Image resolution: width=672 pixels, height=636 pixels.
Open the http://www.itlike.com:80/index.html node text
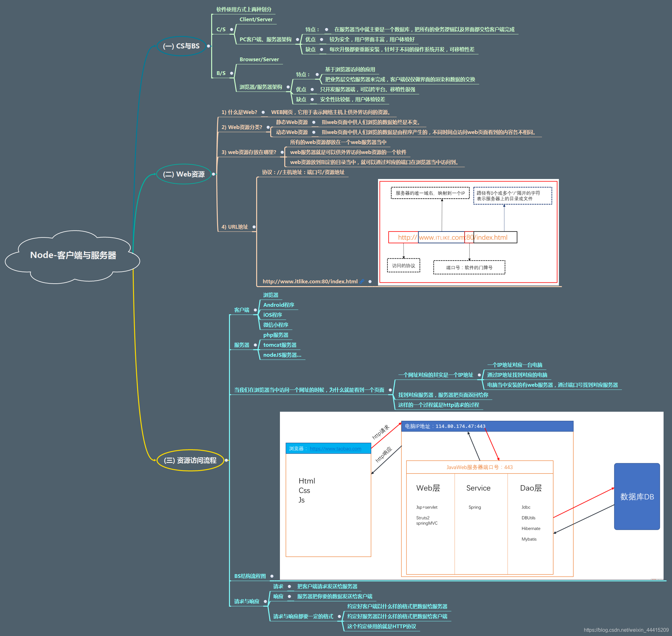pos(310,281)
